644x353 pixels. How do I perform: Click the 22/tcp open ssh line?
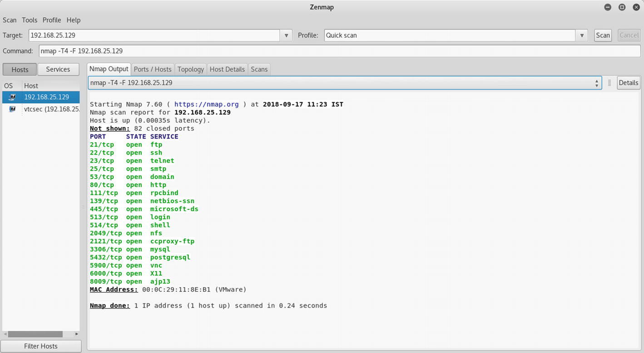pyautogui.click(x=126, y=153)
